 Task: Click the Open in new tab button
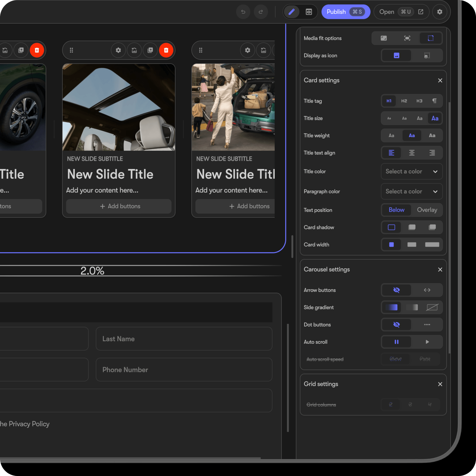[401, 12]
